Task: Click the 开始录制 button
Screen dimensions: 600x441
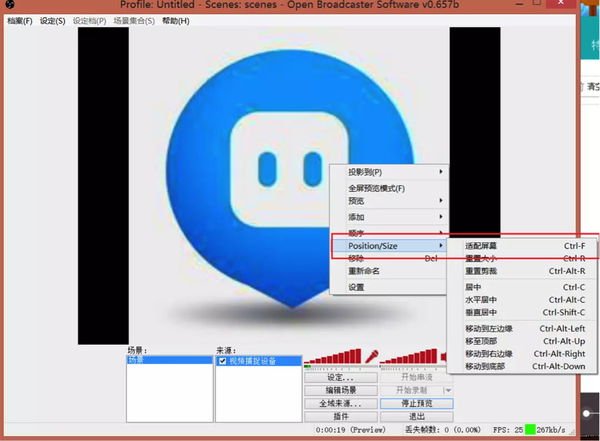Action: pyautogui.click(x=411, y=390)
